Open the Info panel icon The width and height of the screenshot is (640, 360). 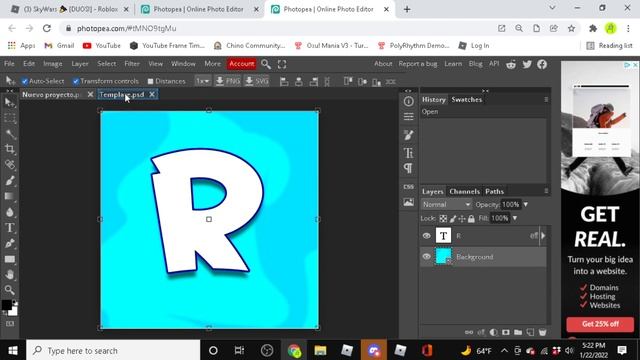(x=409, y=101)
